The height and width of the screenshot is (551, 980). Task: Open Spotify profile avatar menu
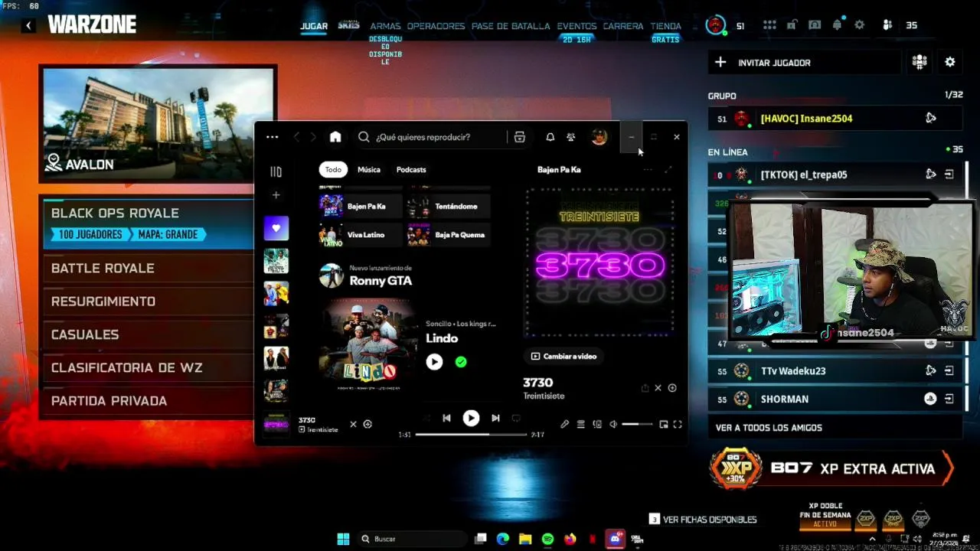click(599, 137)
